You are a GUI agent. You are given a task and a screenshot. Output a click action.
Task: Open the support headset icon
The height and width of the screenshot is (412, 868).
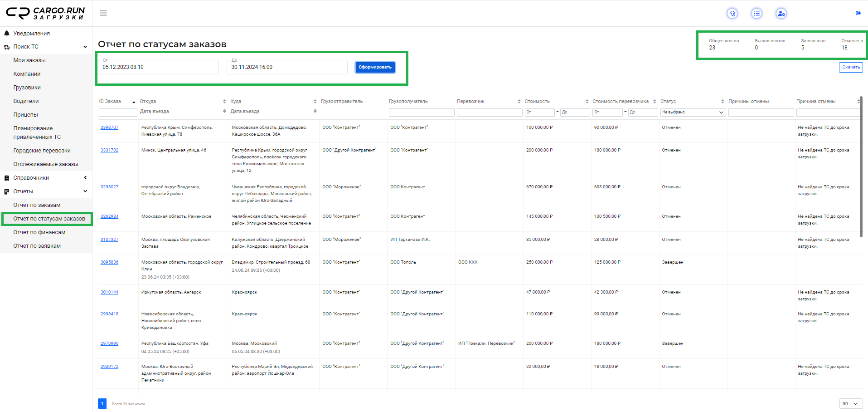(x=732, y=14)
